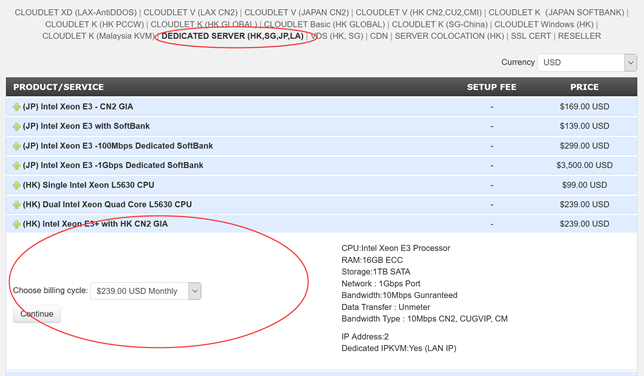Select DEDICATED SERVER (HK,SG,JP,LA) category
Image resolution: width=644 pixels, height=376 pixels.
pos(232,36)
